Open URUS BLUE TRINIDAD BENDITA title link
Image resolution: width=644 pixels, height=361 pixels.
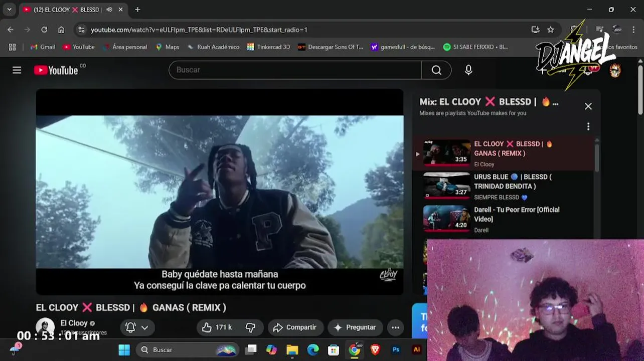pyautogui.click(x=513, y=182)
